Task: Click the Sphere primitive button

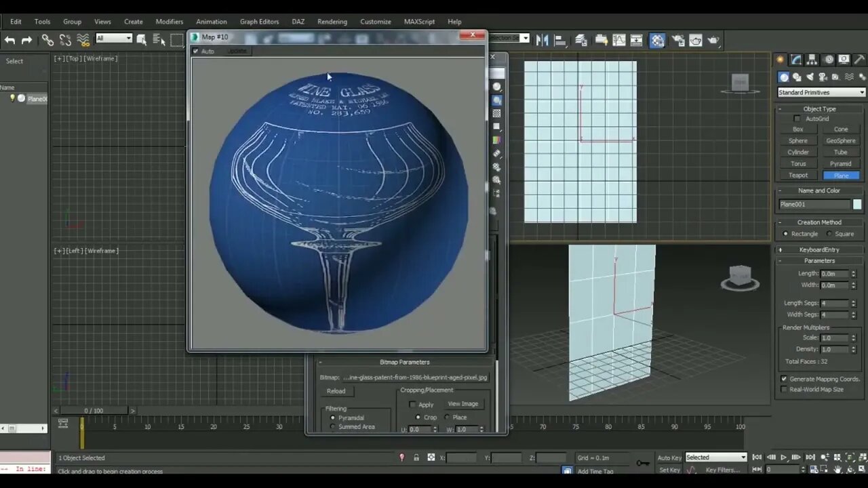Action: (x=798, y=141)
